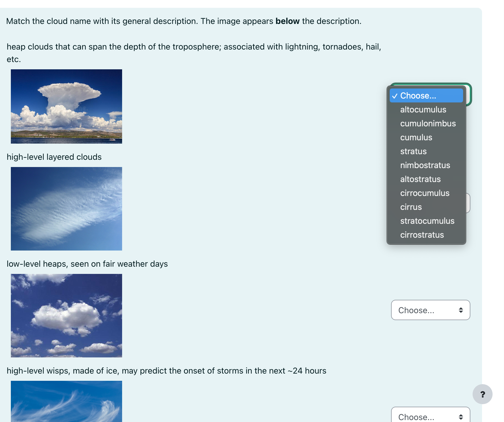Click the cumulonimbus storm cloud photo
The height and width of the screenshot is (422, 504).
66,106
